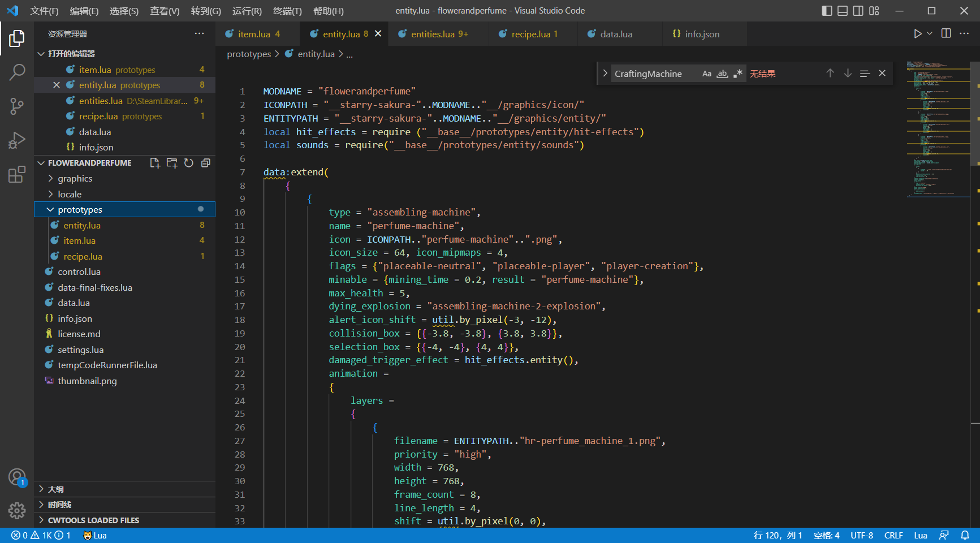Image resolution: width=980 pixels, height=543 pixels.
Task: Go to next search match
Action: pyautogui.click(x=848, y=74)
